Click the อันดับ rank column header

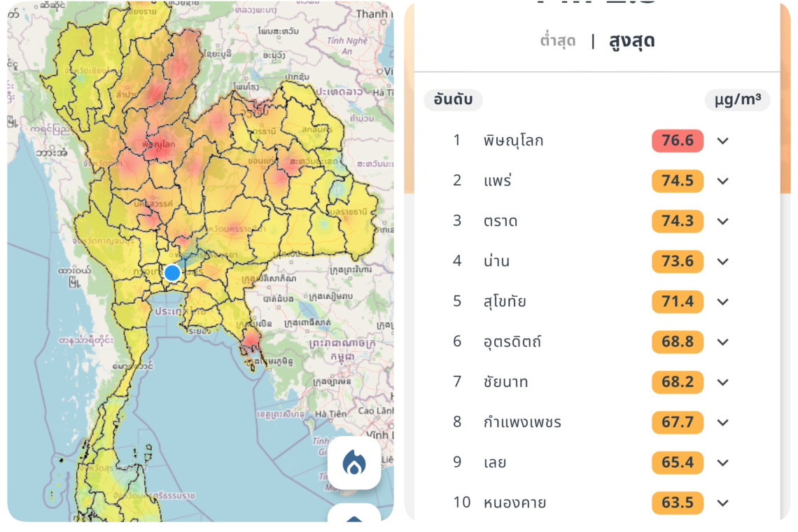pyautogui.click(x=453, y=100)
